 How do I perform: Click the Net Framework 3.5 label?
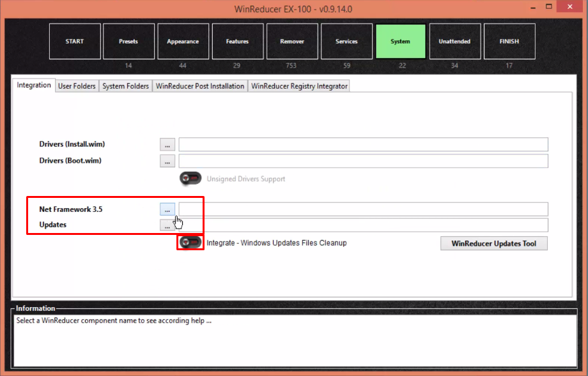click(71, 209)
